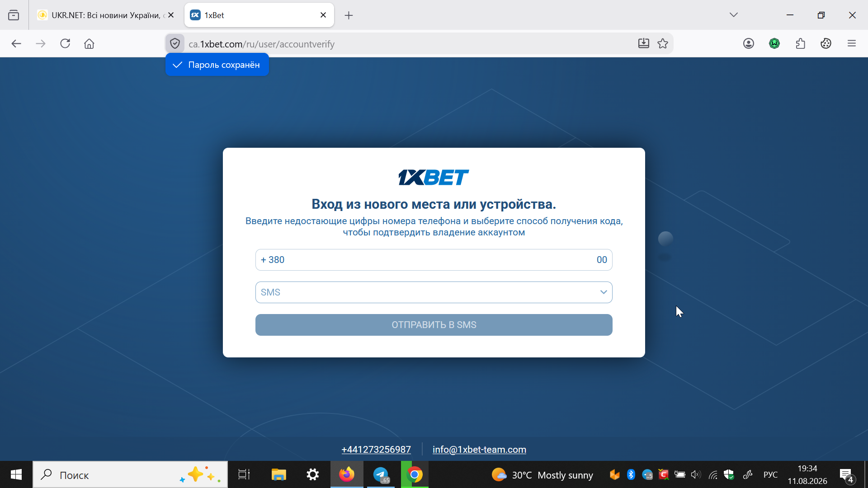
Task: Open the Extensions puzzle icon
Action: [800, 44]
